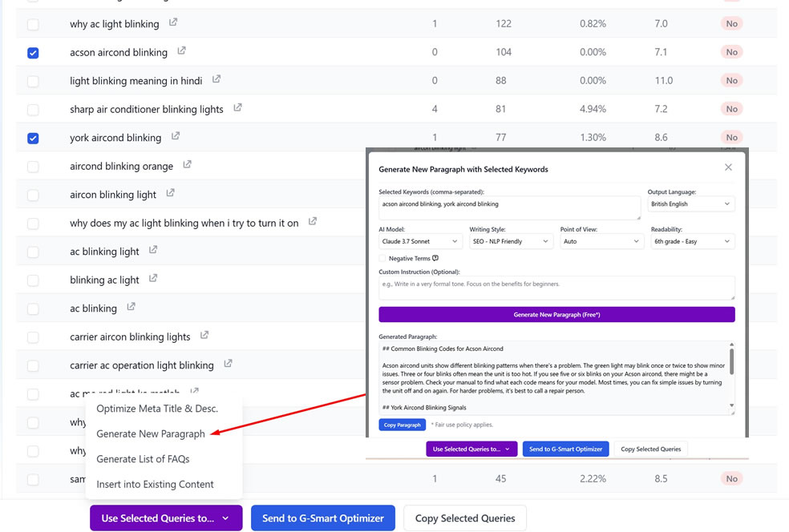Click the scroll-down arrow of the Generated Paragraph box

tap(731, 405)
